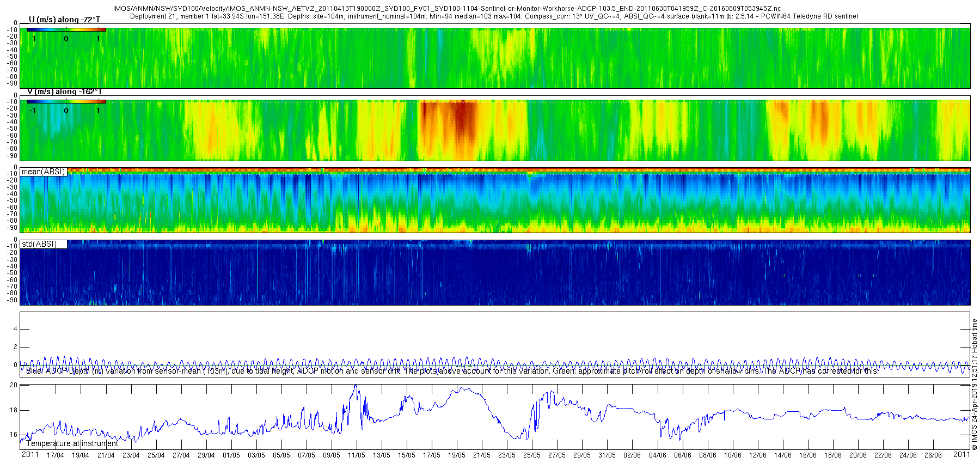Click the 01/05 date tick on time axis
The width and height of the screenshot is (980, 463).
click(x=231, y=455)
